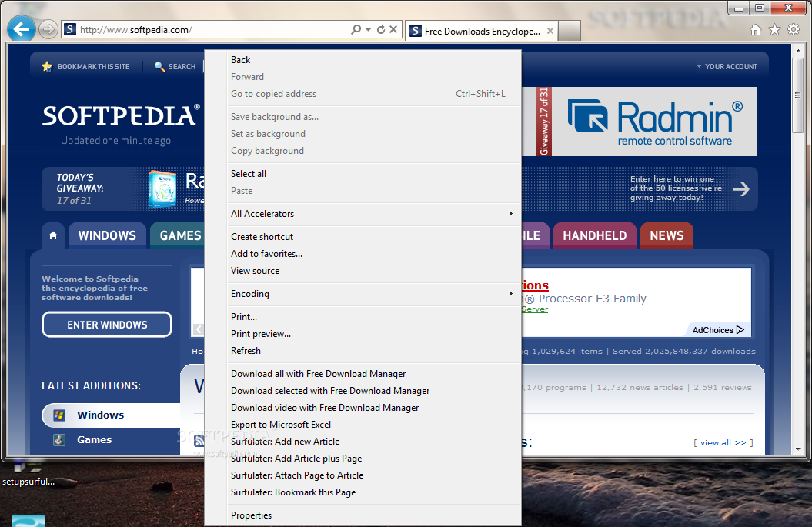This screenshot has width=812, height=527.
Task: Click the Softpedia home tab icon
Action: [x=53, y=235]
